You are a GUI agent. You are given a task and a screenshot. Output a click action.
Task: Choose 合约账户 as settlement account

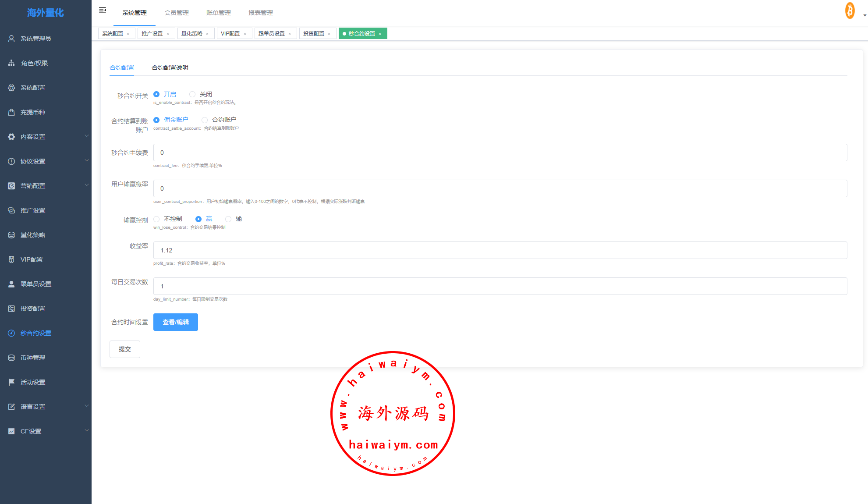coord(205,120)
